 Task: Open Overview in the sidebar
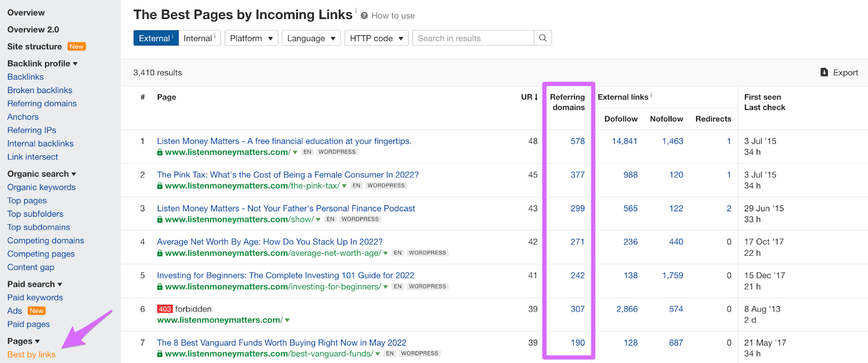pos(26,12)
